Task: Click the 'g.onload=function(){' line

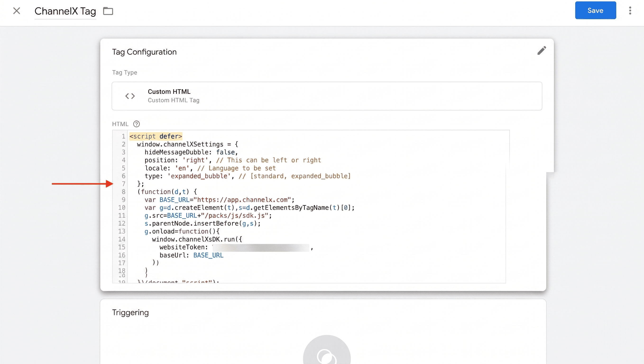Action: coord(182,231)
